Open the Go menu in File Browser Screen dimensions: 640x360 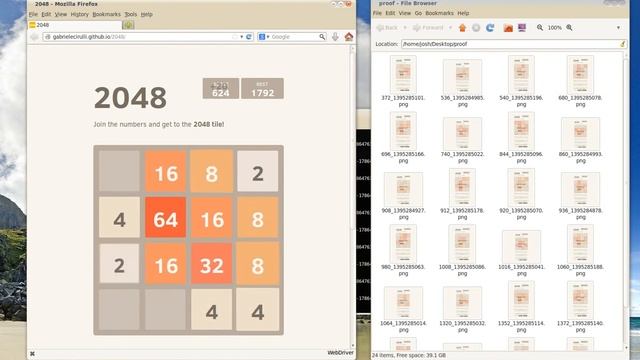(418, 13)
